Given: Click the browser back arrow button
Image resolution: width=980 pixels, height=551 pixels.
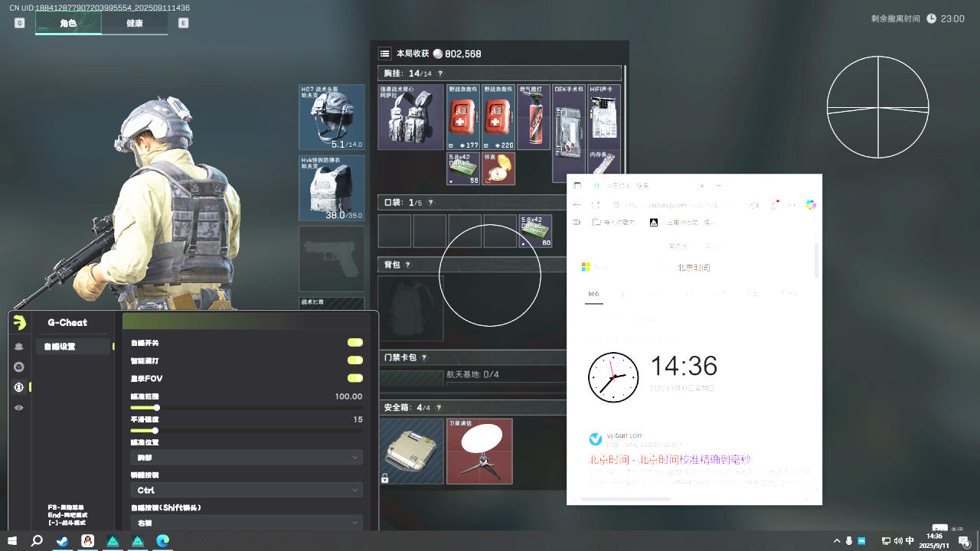Looking at the screenshot, I should 577,205.
